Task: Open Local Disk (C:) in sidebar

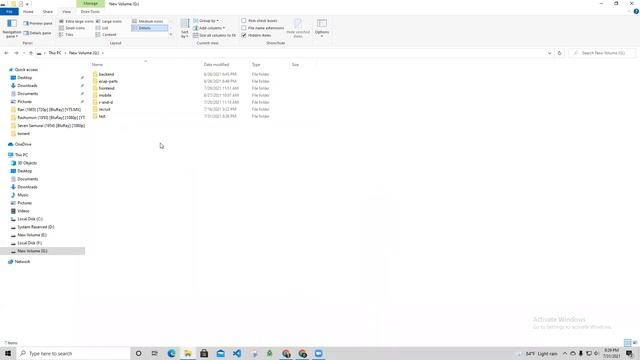Action: click(30, 219)
